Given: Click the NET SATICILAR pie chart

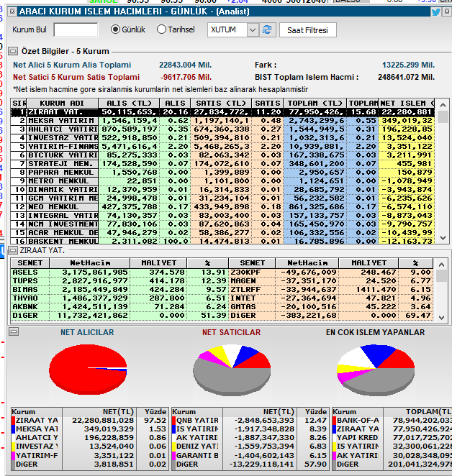Looking at the screenshot, I should [232, 370].
